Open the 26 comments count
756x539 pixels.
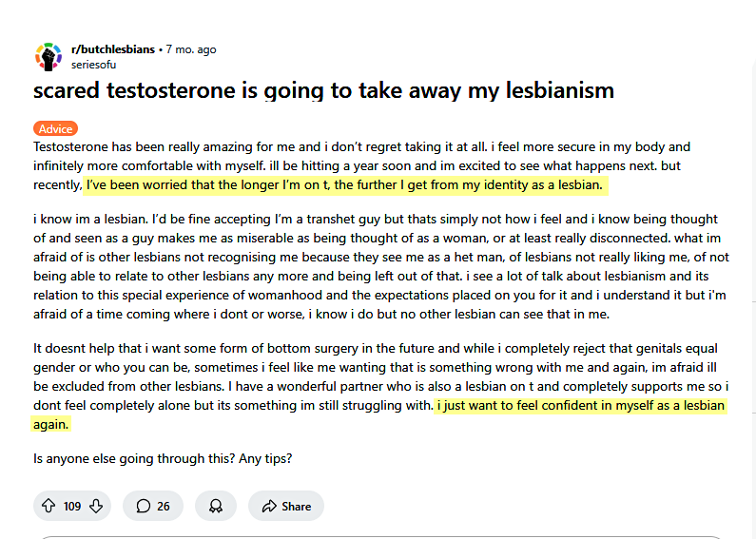coord(164,506)
